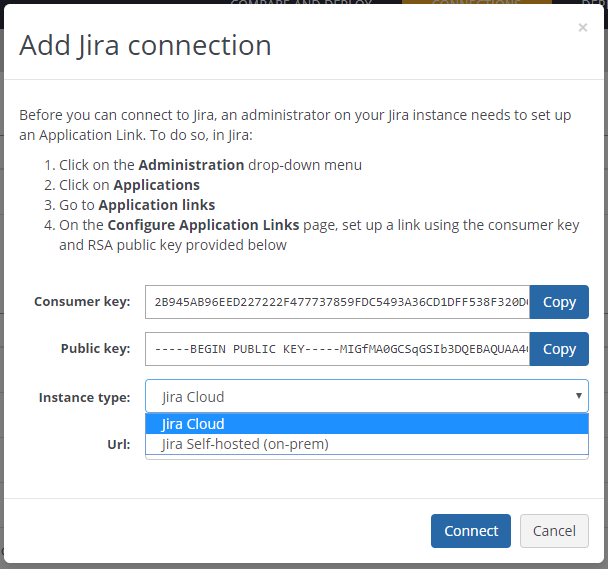This screenshot has height=569, width=608.
Task: Click inside the Public key field
Action: coord(337,349)
